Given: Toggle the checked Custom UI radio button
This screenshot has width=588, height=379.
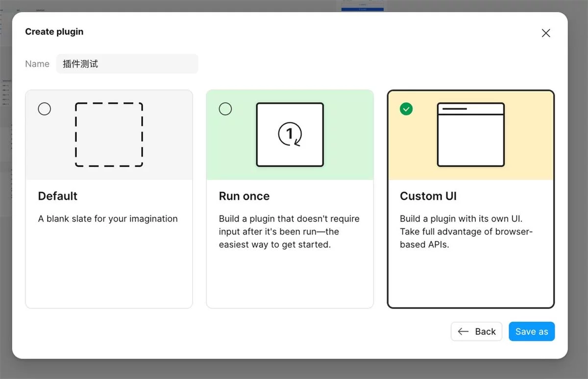Looking at the screenshot, I should pos(406,109).
